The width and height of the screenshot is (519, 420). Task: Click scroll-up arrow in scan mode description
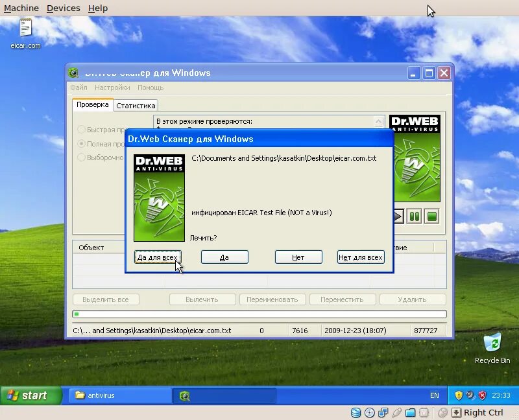[379, 121]
